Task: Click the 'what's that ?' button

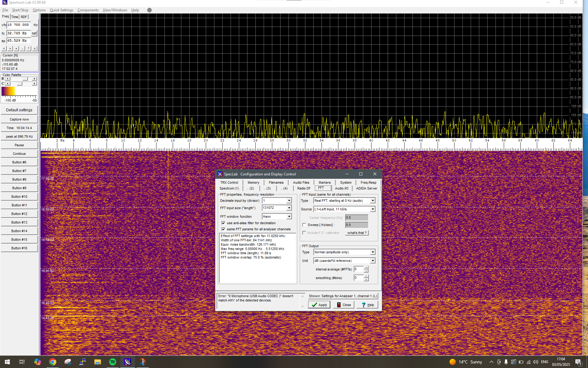Action: click(x=357, y=233)
